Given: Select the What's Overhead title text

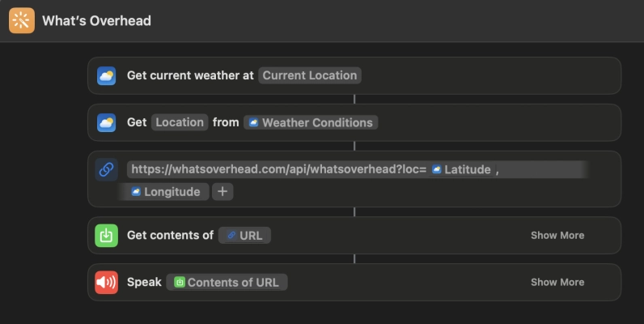Looking at the screenshot, I should coord(96,20).
